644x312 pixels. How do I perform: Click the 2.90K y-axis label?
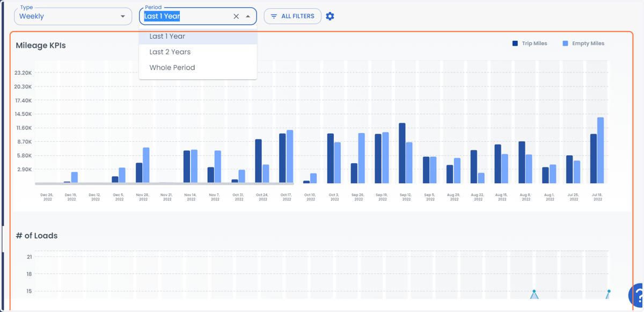tap(25, 169)
